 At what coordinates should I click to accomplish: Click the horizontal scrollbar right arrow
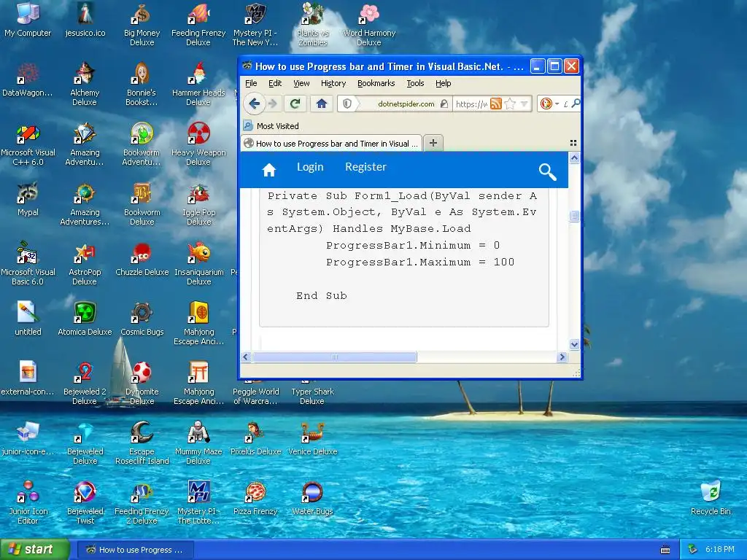(562, 357)
